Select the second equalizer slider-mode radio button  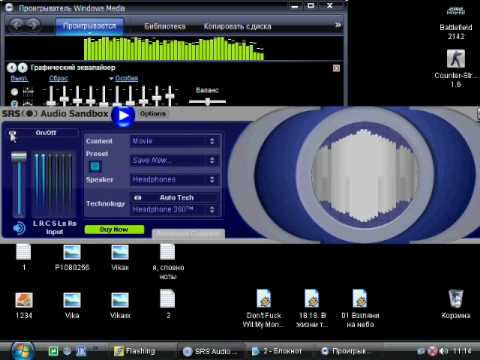14,103
